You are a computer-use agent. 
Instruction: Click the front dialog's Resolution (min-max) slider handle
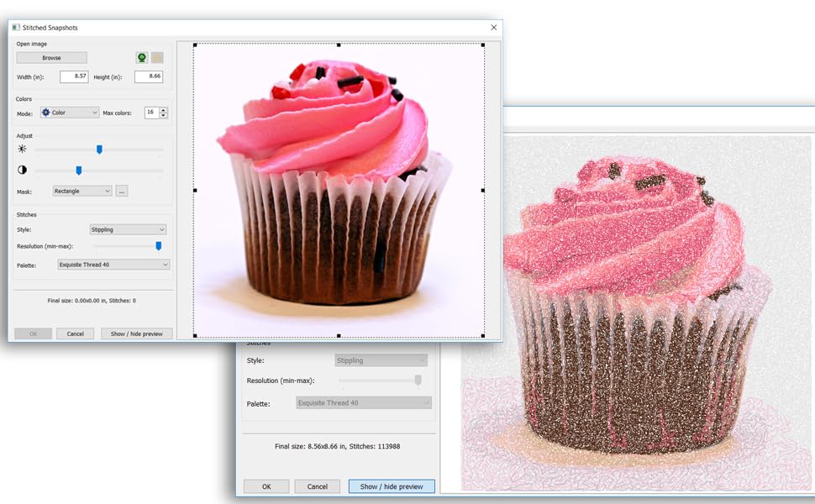[x=159, y=246]
